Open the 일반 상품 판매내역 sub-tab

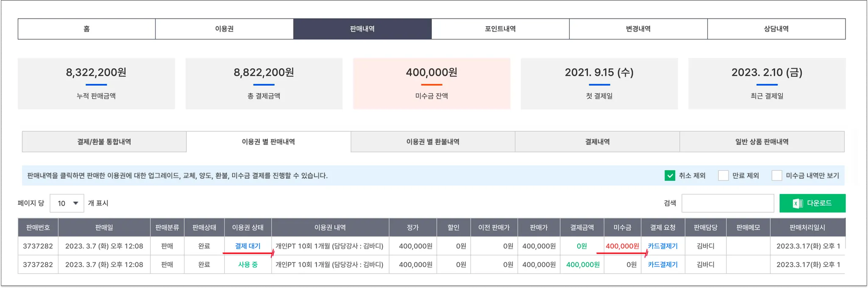click(762, 142)
